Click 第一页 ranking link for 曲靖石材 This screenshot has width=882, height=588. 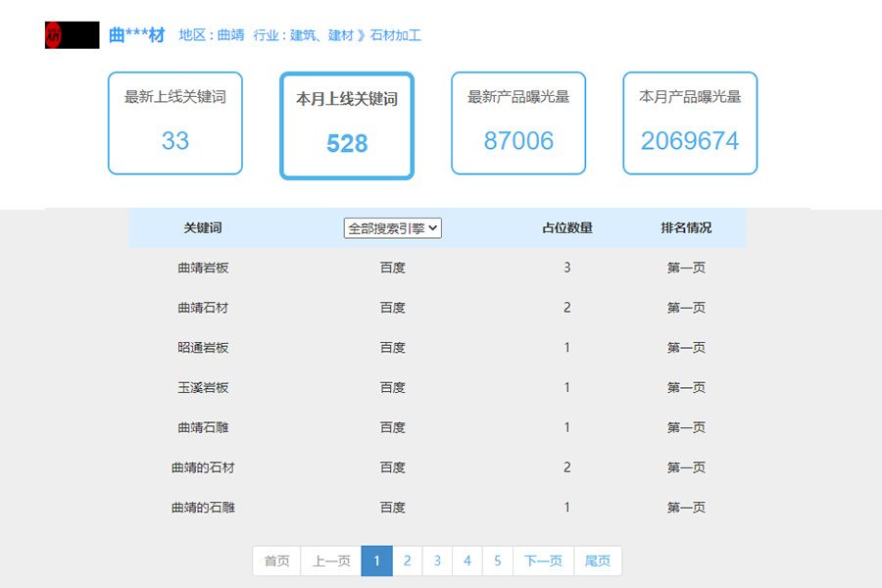[686, 307]
